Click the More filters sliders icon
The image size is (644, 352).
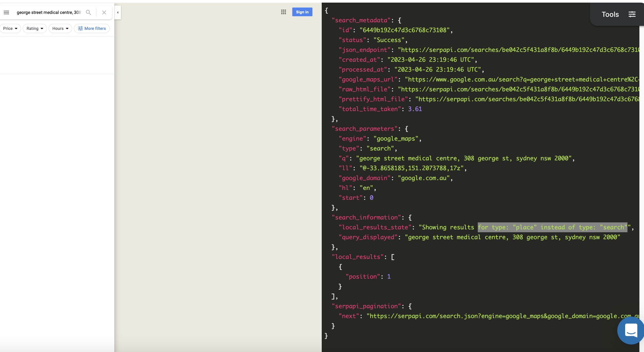click(x=80, y=28)
